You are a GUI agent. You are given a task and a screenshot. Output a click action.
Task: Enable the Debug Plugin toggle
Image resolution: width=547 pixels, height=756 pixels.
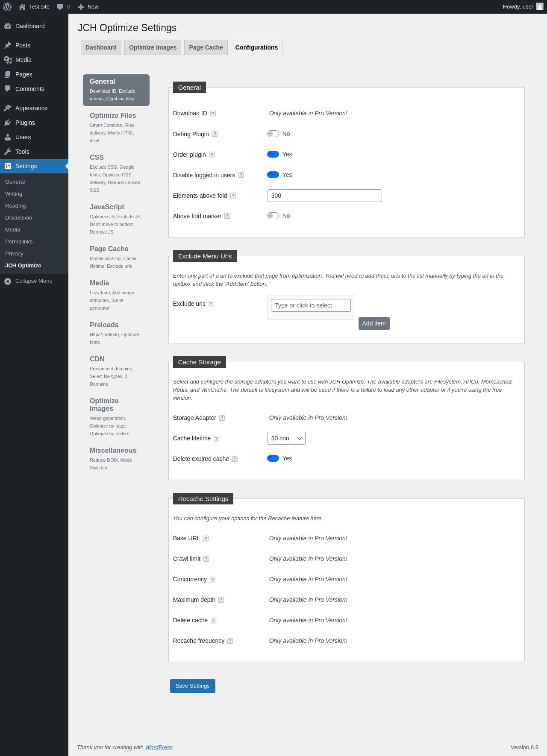(x=273, y=134)
